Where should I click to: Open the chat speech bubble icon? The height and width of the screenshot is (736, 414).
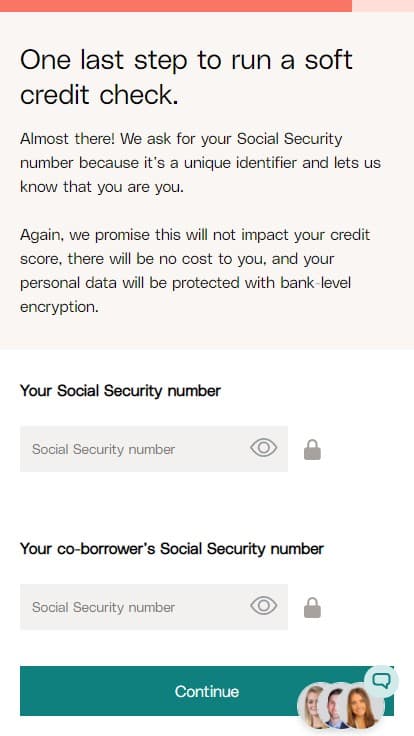(x=381, y=681)
